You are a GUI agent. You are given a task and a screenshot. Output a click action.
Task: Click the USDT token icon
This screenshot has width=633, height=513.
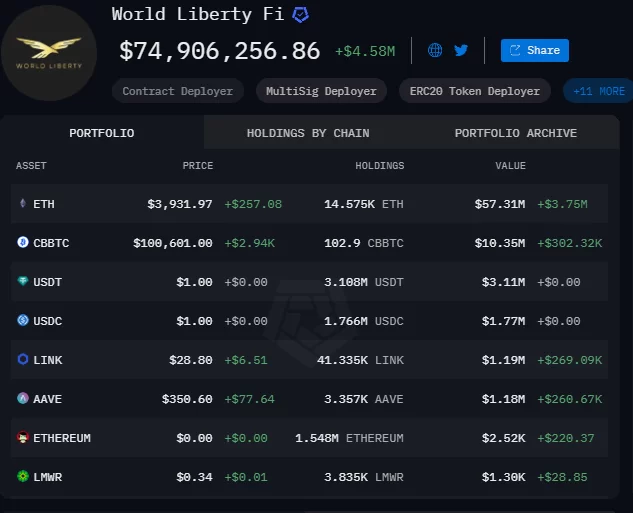pyautogui.click(x=23, y=282)
